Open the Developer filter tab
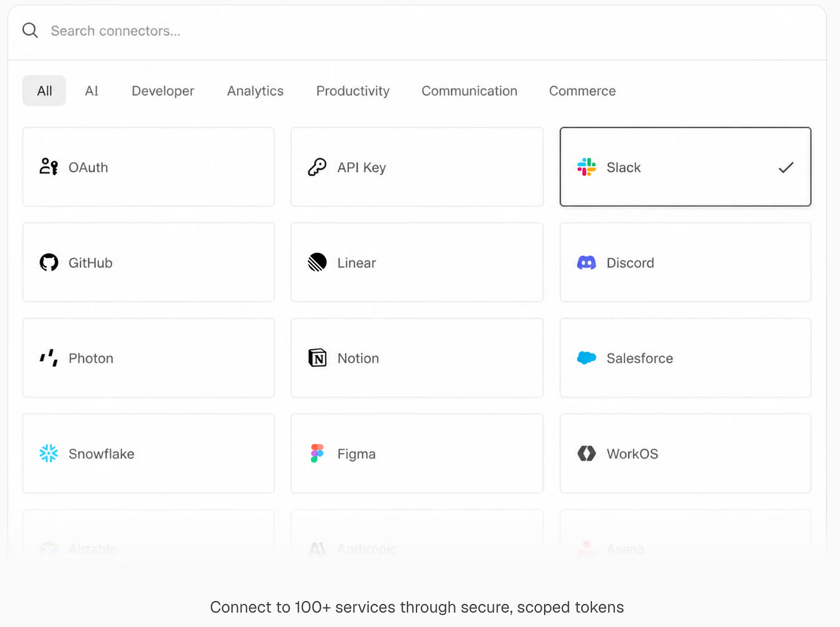This screenshot has height=627, width=840. coord(163,91)
